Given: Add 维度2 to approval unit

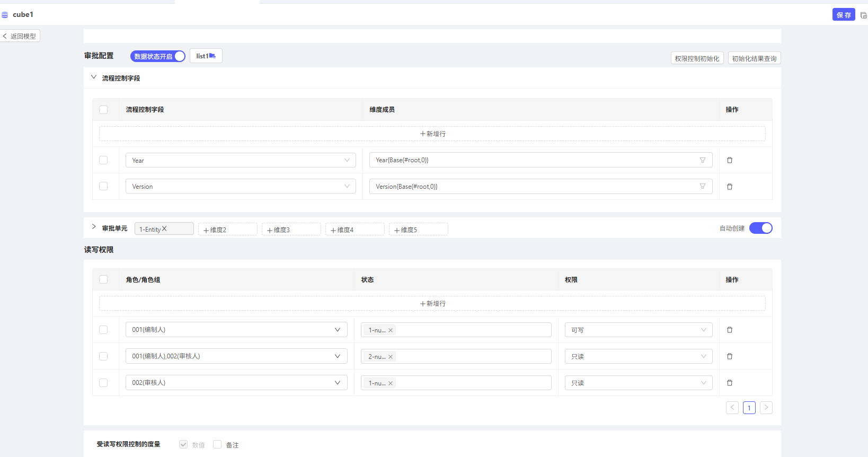Looking at the screenshot, I should 227,230.
